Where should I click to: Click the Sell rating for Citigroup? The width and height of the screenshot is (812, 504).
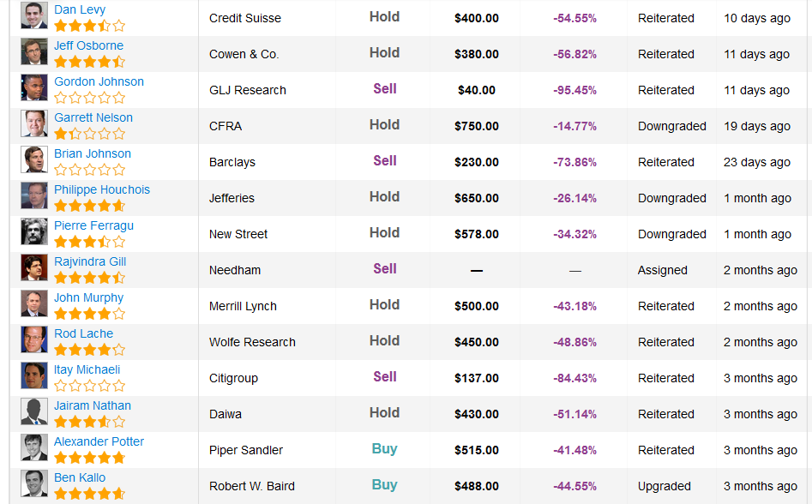coord(385,377)
